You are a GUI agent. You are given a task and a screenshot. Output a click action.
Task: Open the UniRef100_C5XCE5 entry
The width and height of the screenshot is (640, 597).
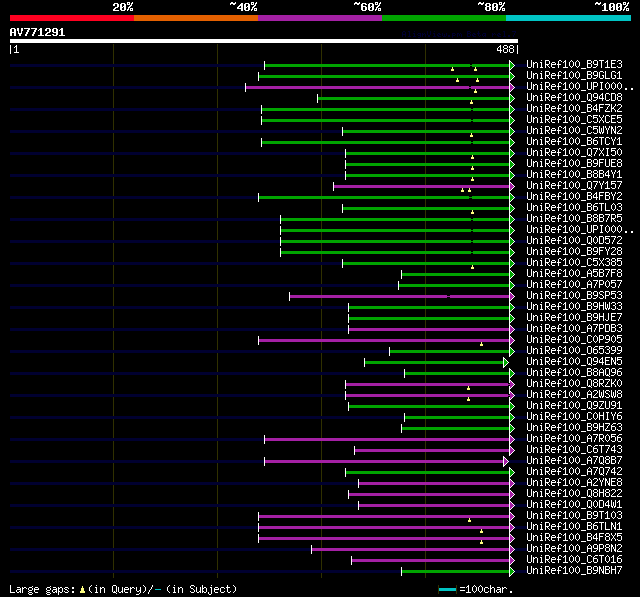(574, 120)
